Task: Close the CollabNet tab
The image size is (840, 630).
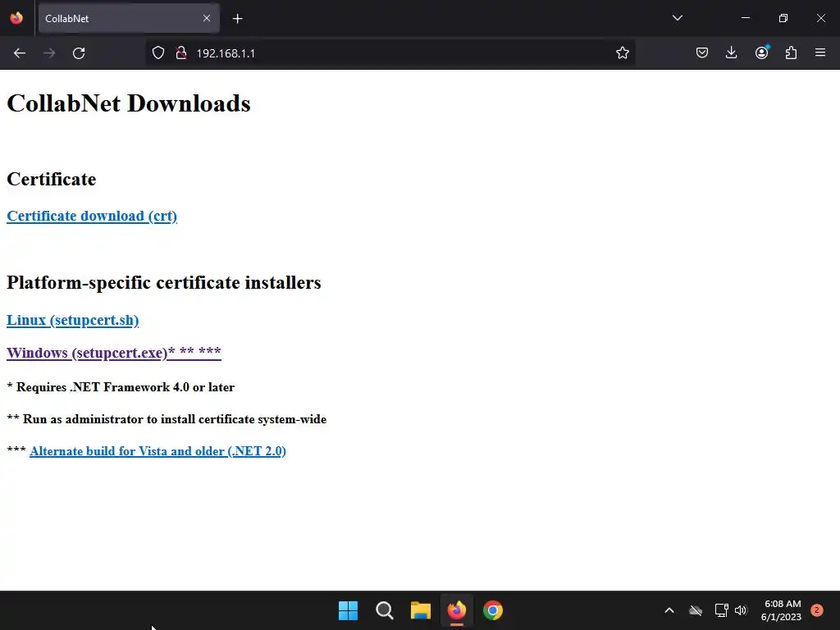Action: pos(207,18)
